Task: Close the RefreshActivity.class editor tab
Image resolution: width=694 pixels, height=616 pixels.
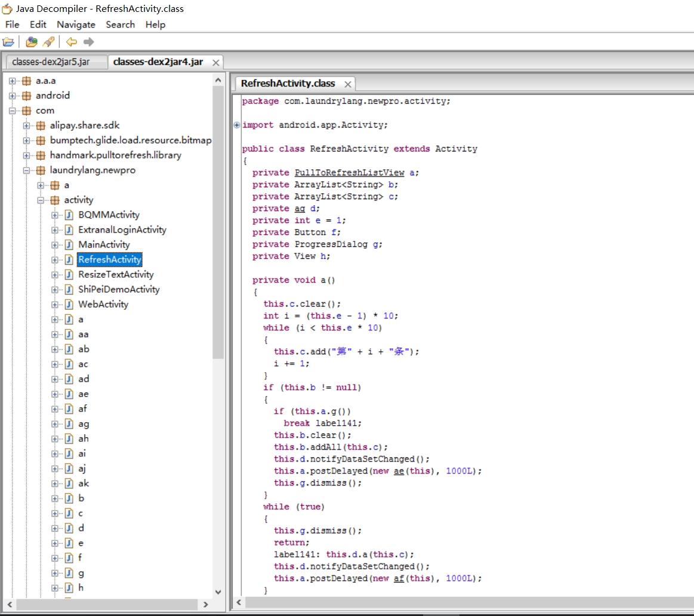Action: [347, 84]
